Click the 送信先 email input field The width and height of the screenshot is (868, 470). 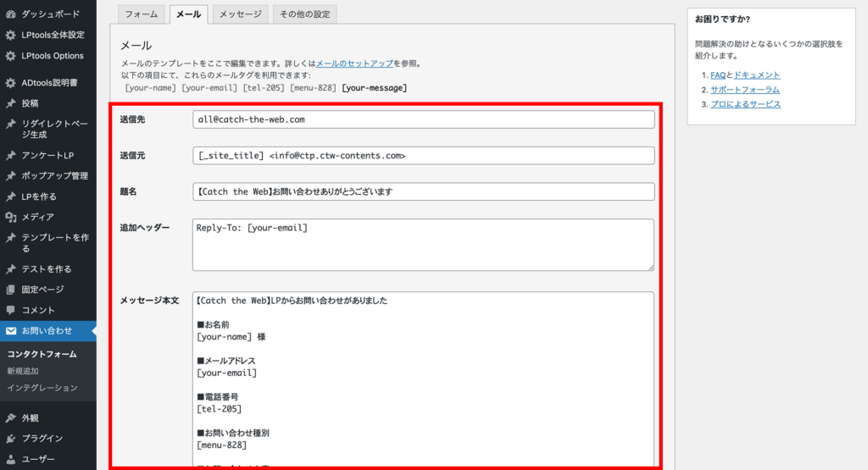click(423, 119)
